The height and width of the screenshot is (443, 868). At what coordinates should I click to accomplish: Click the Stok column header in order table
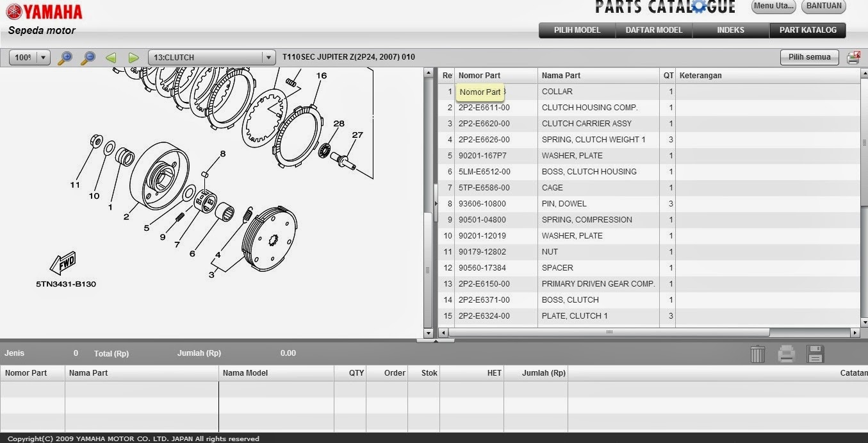pos(423,373)
